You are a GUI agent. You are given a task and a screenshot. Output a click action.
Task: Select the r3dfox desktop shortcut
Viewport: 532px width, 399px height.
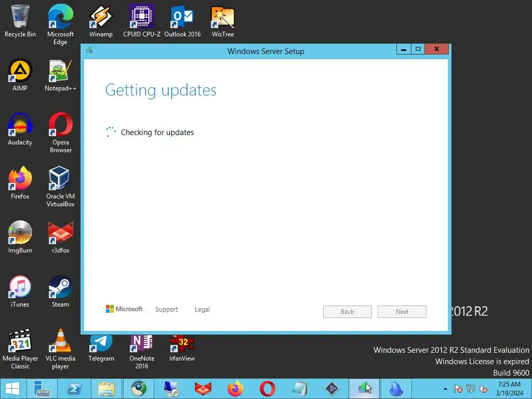[x=60, y=237]
